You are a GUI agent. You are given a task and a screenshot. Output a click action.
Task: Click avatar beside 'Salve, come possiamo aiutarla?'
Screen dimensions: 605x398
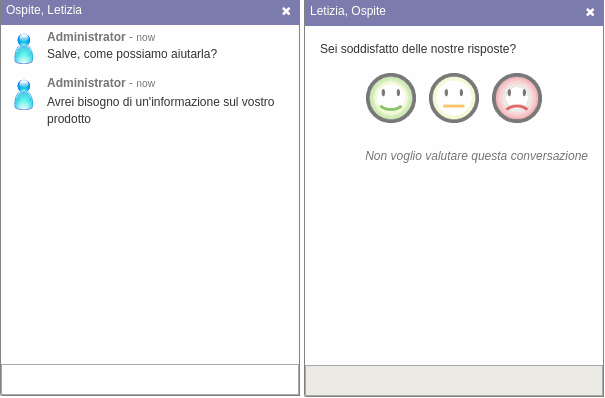24,49
